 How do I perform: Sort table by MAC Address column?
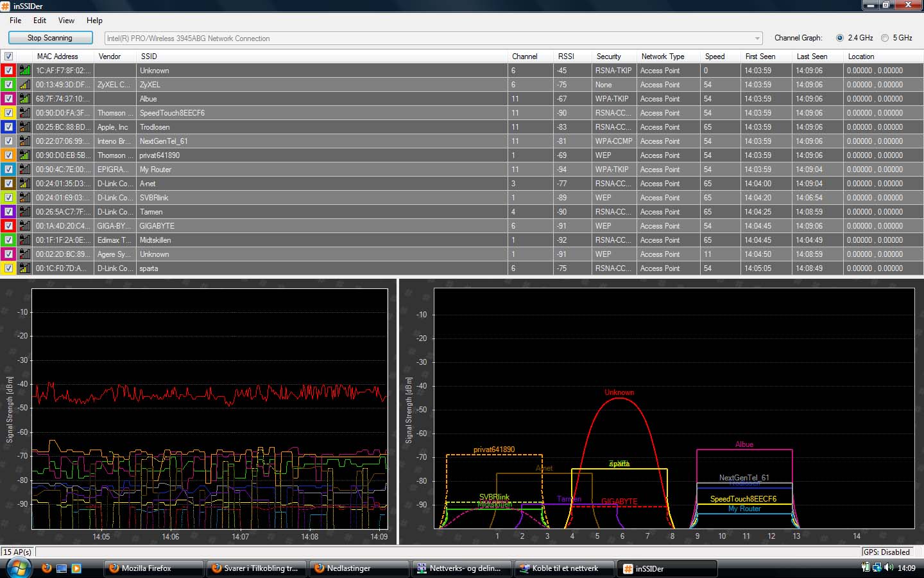coord(64,57)
